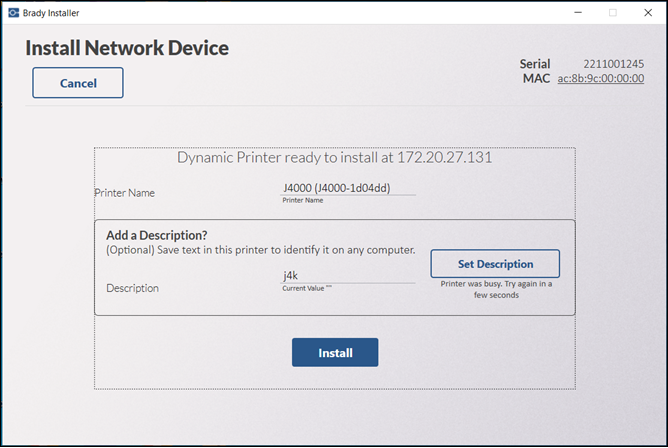Open the MAC address link ac:8b:9c:00:00:00

coord(600,79)
